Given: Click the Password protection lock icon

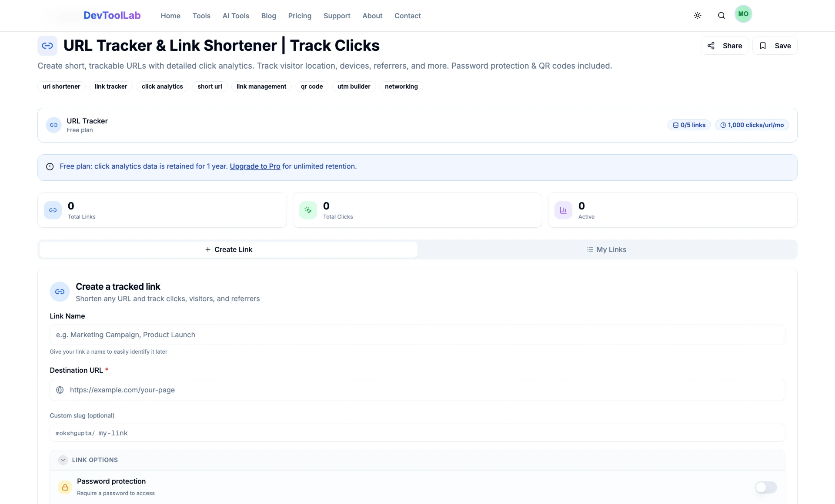Looking at the screenshot, I should 65,487.
